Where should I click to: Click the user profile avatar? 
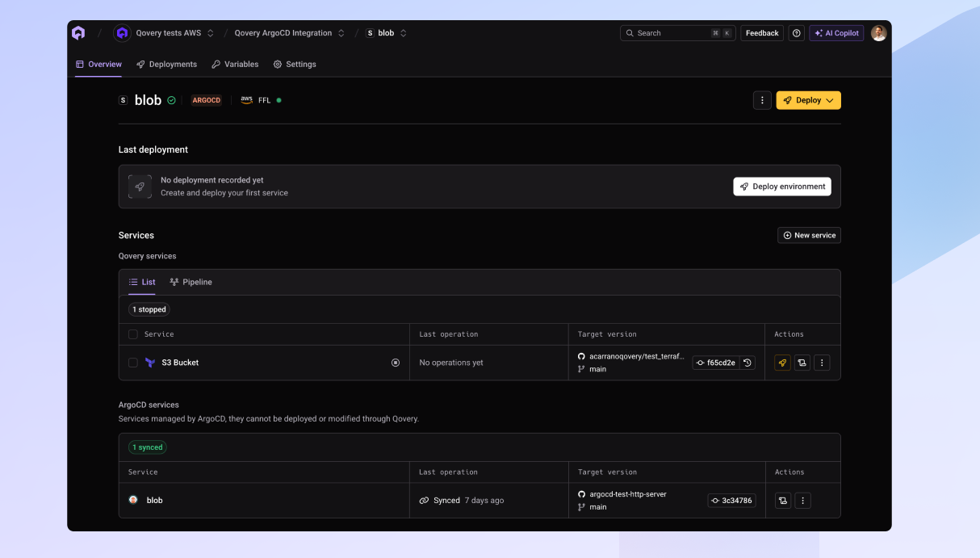pos(878,33)
